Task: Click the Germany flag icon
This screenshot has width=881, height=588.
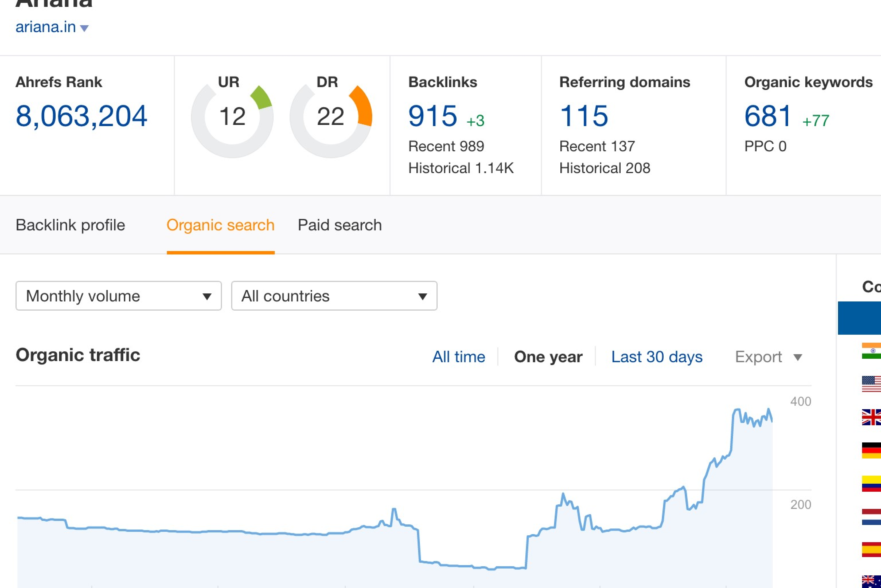Action: point(871,450)
